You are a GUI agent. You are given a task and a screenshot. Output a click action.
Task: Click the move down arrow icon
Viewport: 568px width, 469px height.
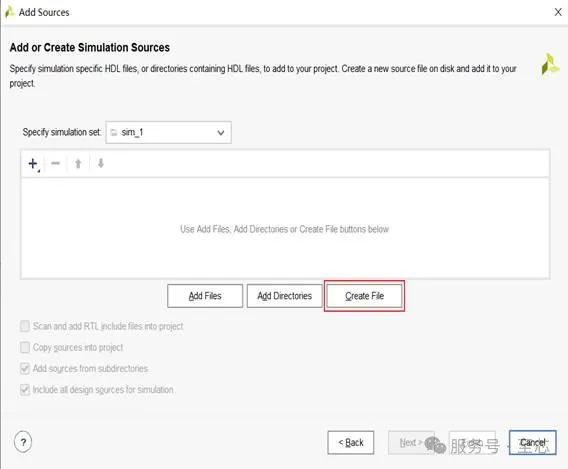101,163
